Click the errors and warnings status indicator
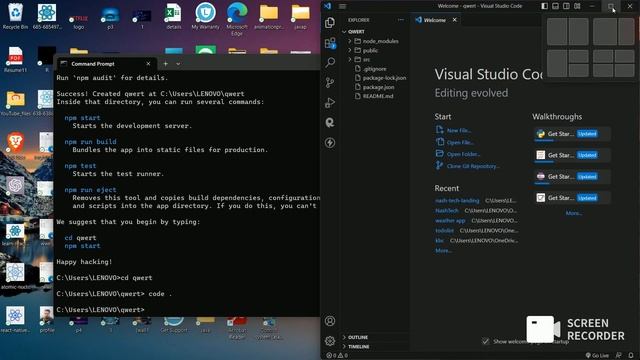This screenshot has height=360, width=640. 337,356
